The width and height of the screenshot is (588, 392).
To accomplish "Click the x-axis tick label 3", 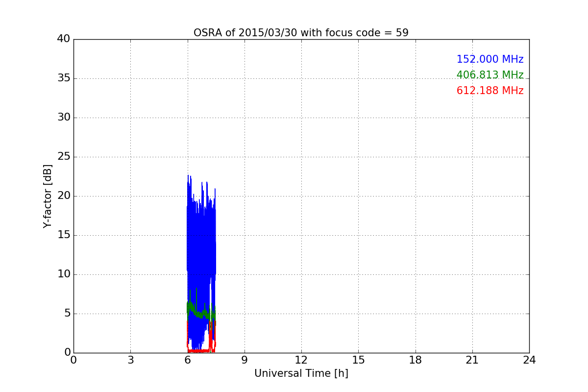I will [130, 360].
